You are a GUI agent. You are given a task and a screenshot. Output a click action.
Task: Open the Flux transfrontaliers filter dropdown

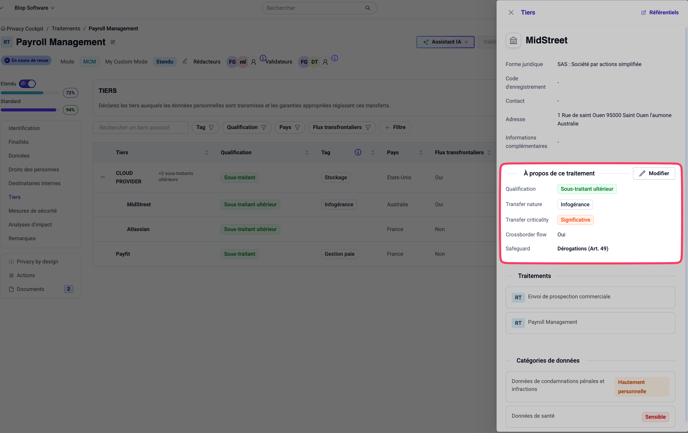(x=341, y=127)
